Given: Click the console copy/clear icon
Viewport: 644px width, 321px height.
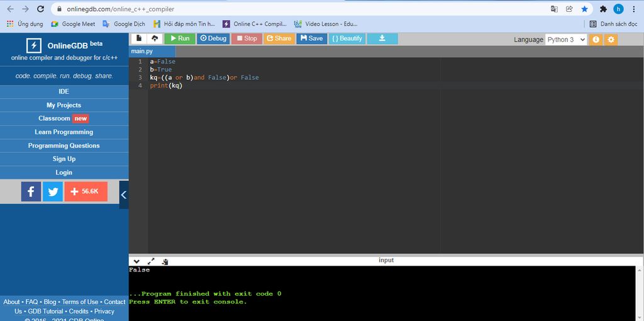Looking at the screenshot, I should [x=165, y=261].
